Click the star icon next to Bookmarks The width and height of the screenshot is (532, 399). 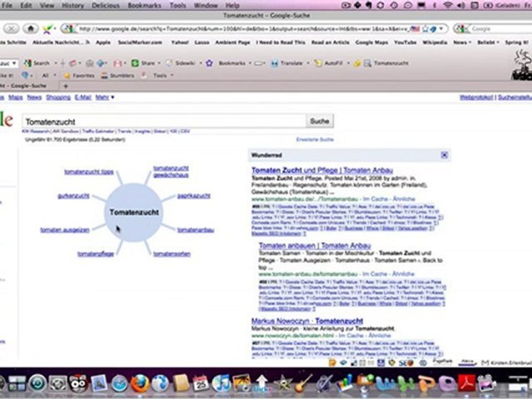pos(209,63)
